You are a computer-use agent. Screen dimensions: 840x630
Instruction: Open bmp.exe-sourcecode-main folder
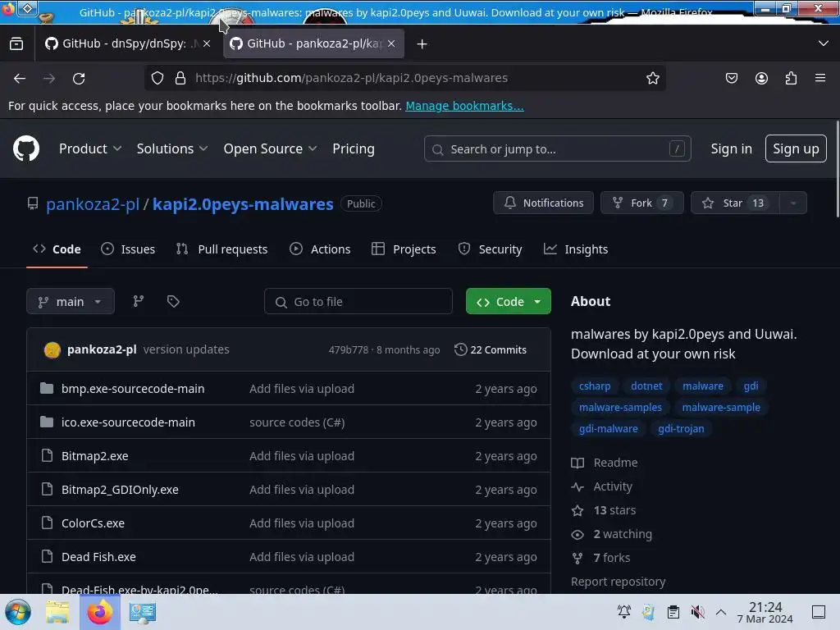click(133, 388)
